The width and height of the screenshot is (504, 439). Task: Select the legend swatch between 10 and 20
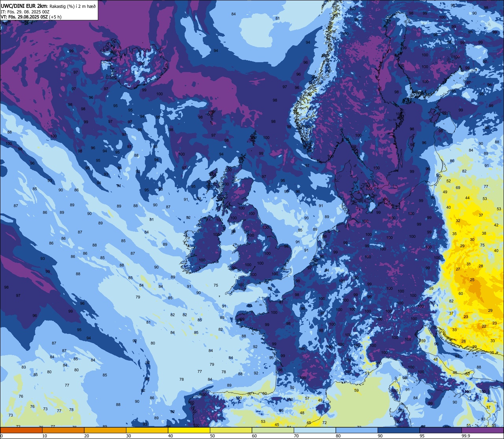(x=63, y=430)
